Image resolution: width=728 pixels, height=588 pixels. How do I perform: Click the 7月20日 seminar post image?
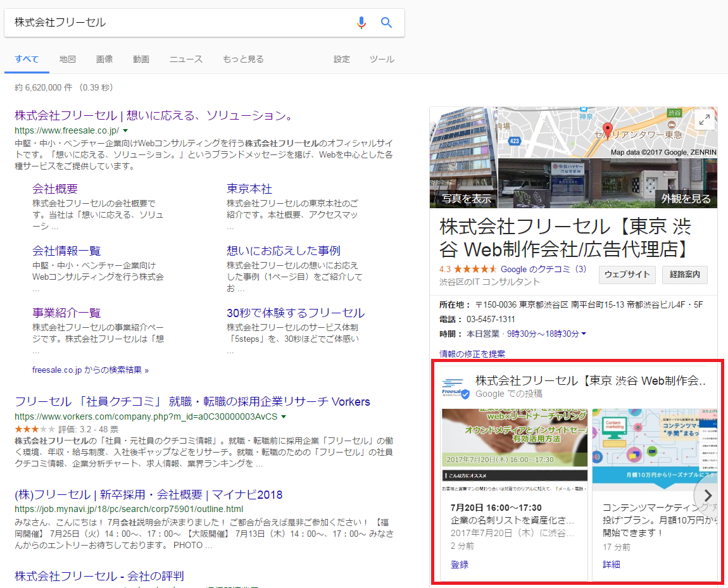(515, 449)
